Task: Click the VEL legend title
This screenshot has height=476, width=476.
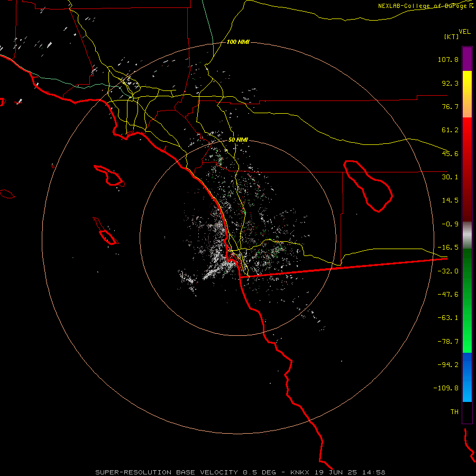Action: pyautogui.click(x=464, y=32)
